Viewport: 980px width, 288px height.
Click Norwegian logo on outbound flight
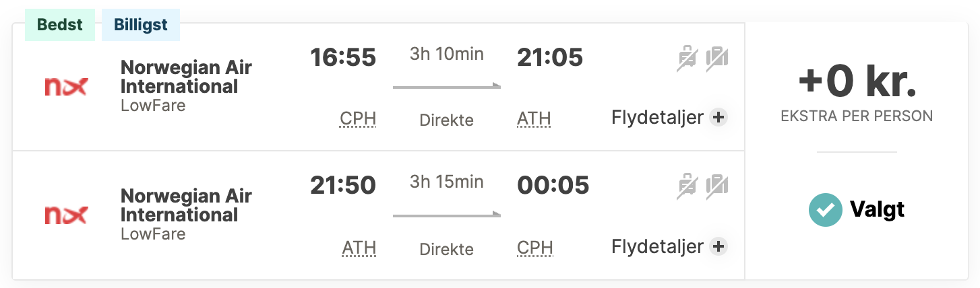point(65,87)
